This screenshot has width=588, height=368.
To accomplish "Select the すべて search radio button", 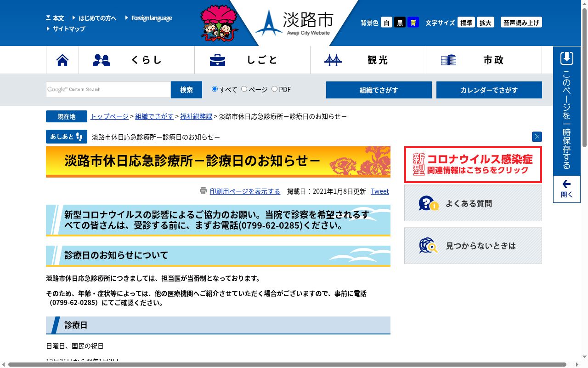I will click(215, 89).
